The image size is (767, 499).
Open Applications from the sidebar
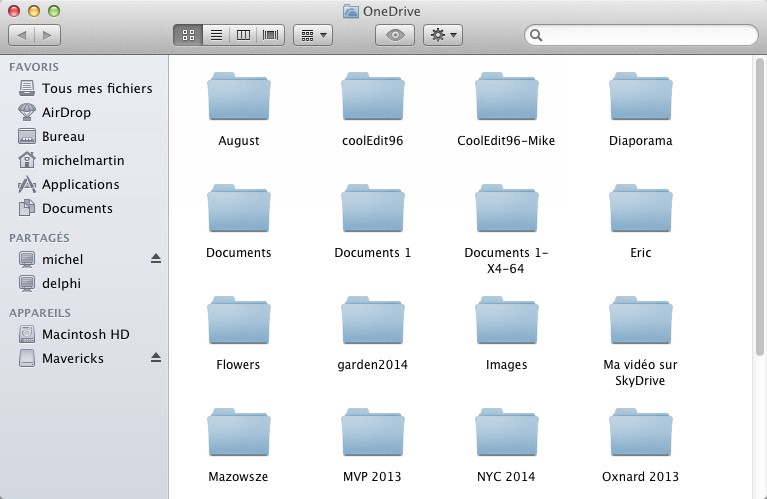click(x=80, y=184)
